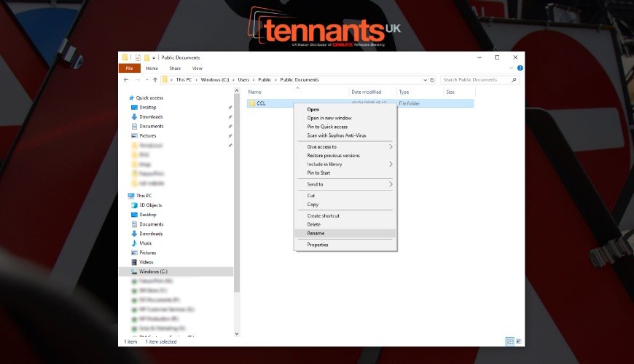
Task: Open the recent locations dropdown arrow
Action: (146, 80)
